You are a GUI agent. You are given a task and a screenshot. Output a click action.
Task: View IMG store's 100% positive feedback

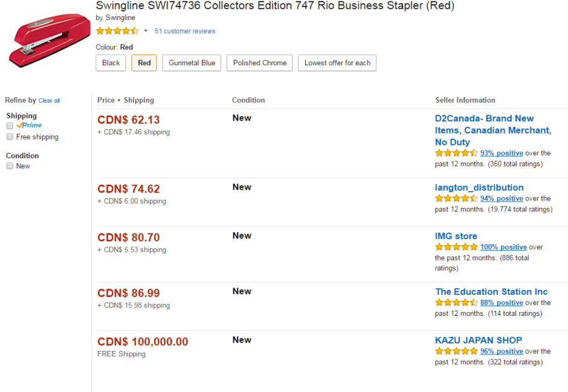pyautogui.click(x=503, y=247)
